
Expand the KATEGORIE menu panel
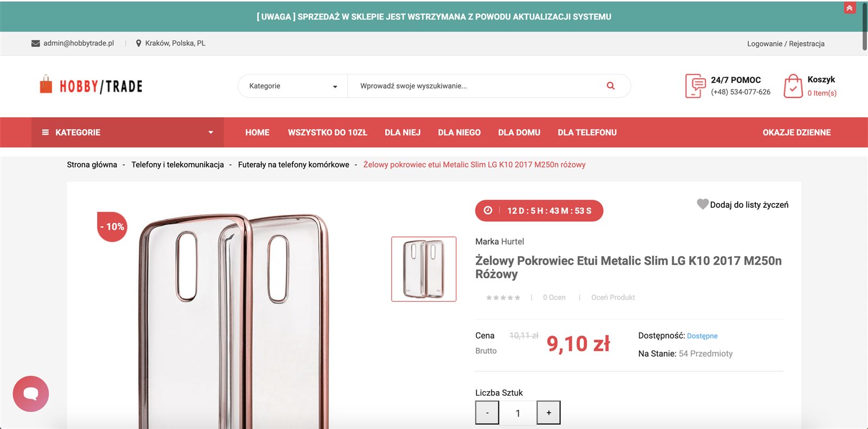[127, 132]
